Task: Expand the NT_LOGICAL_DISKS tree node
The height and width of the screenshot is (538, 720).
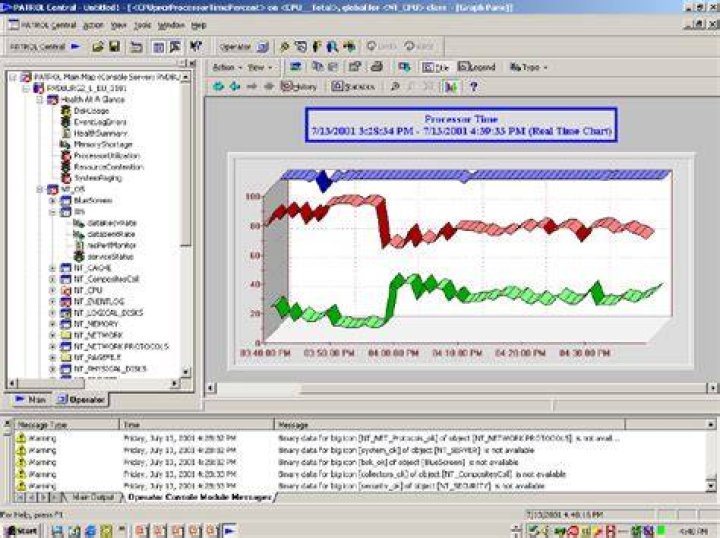Action: click(x=52, y=313)
